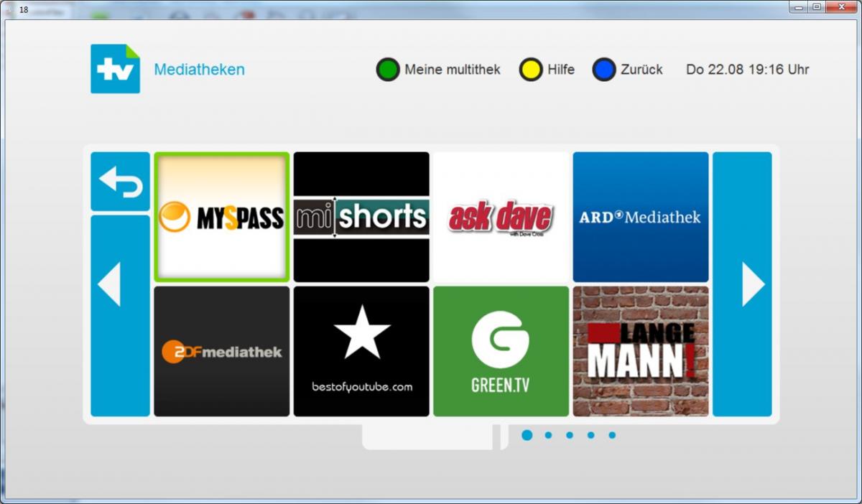
Task: Close the window with red X
Action: point(842,6)
